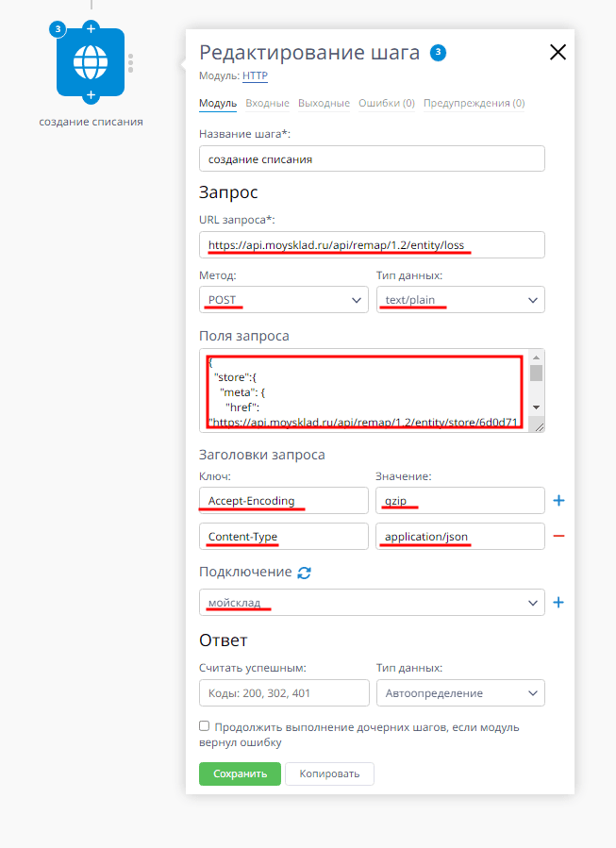Click the plus next to Подключение dropdown
The width and height of the screenshot is (616, 848).
pos(558,602)
